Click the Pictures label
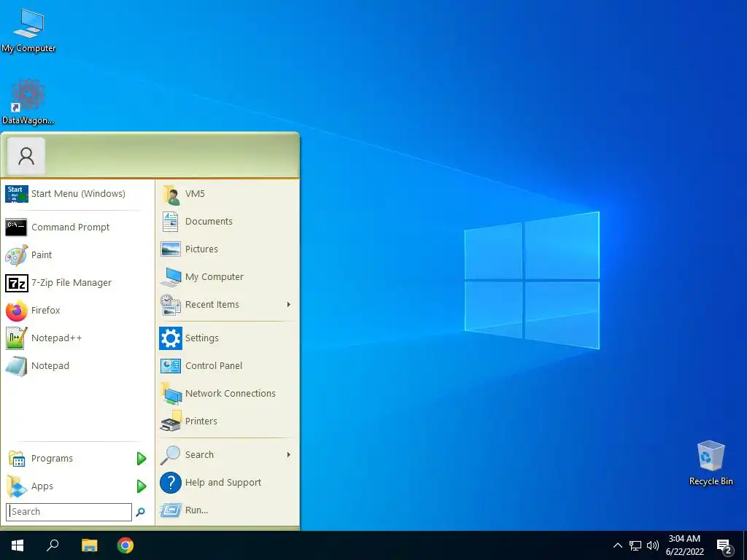This screenshot has width=747, height=560. (x=201, y=249)
